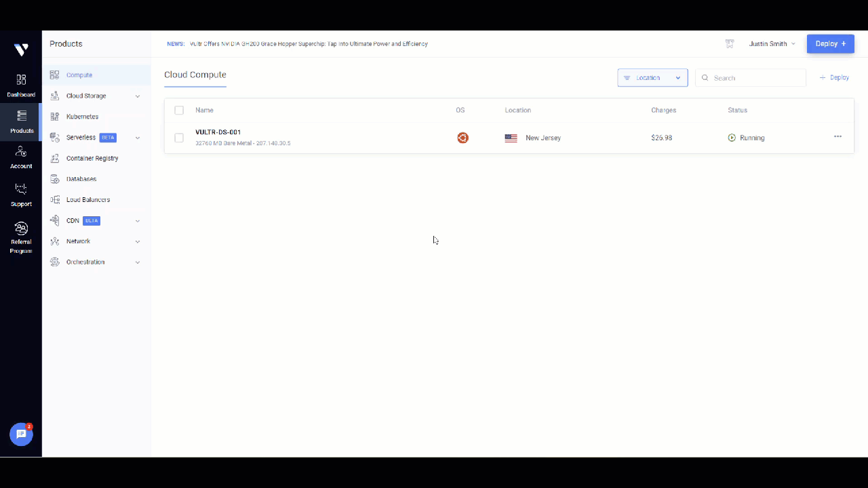Expand the Cloud Storage menu
The image size is (868, 488).
(x=86, y=96)
